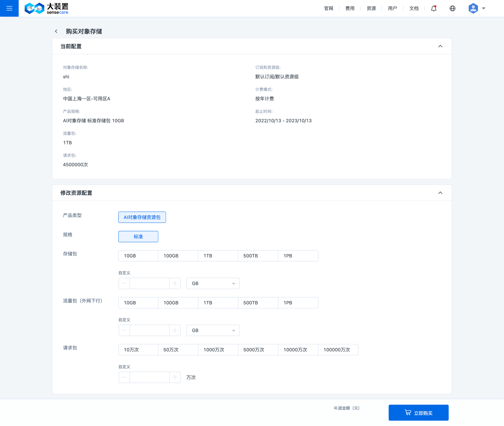Increase custom storage package with plus

click(x=175, y=283)
